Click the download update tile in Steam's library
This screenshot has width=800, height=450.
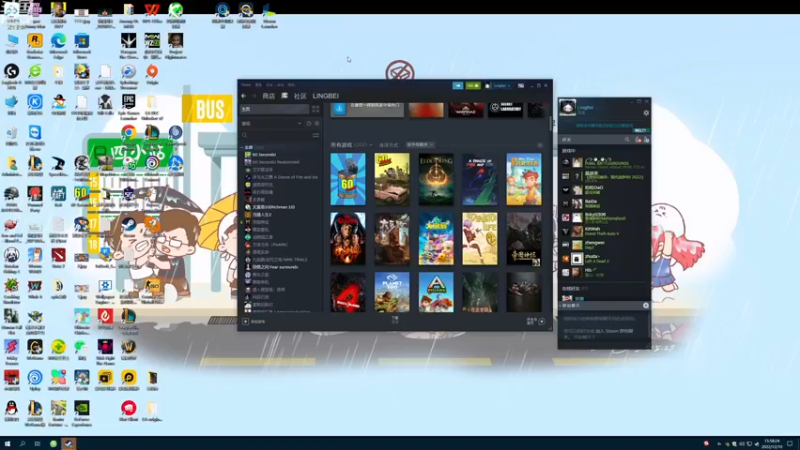pos(367,110)
